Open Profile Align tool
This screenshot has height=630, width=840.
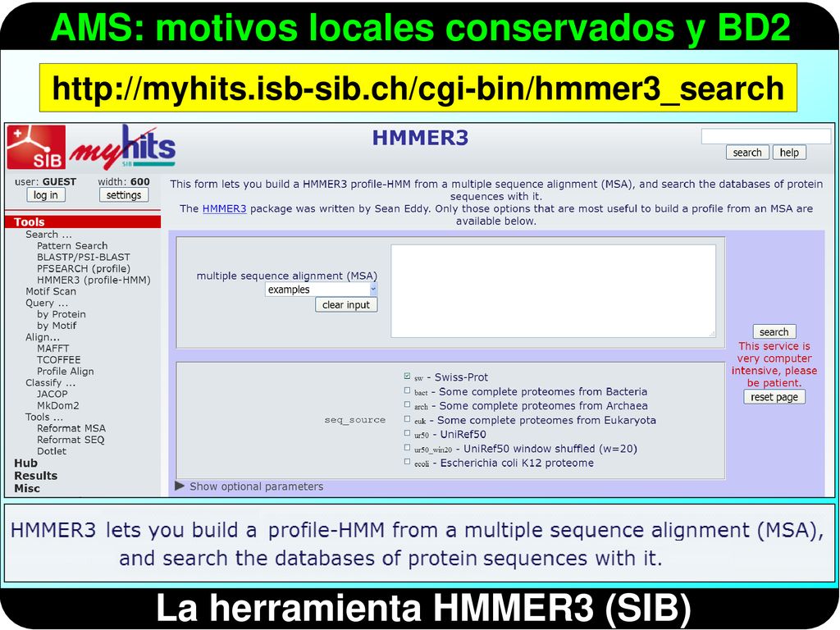[66, 372]
